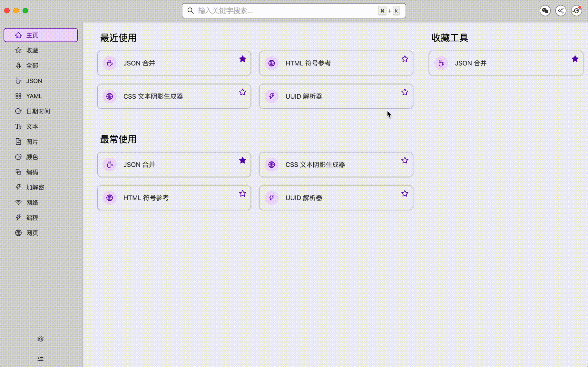This screenshot has width=588, height=367.
Task: Click the ⌘+K shortcut hint in search
Action: point(389,11)
